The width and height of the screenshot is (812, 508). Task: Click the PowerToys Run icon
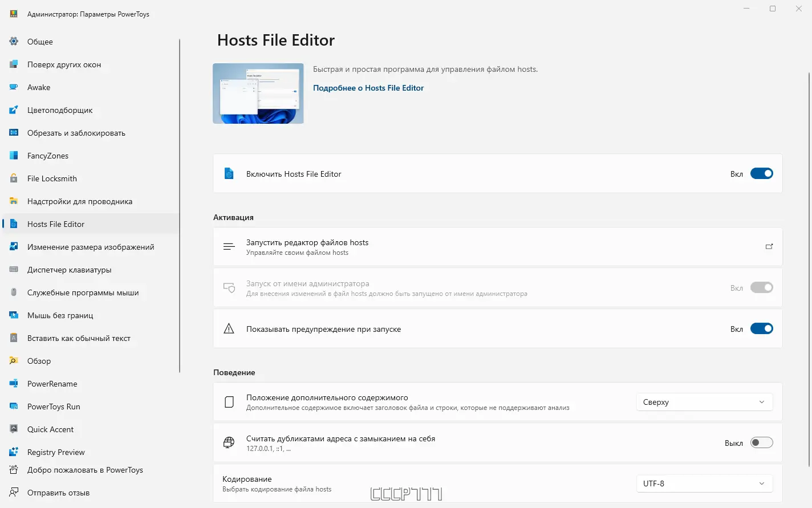pos(14,406)
